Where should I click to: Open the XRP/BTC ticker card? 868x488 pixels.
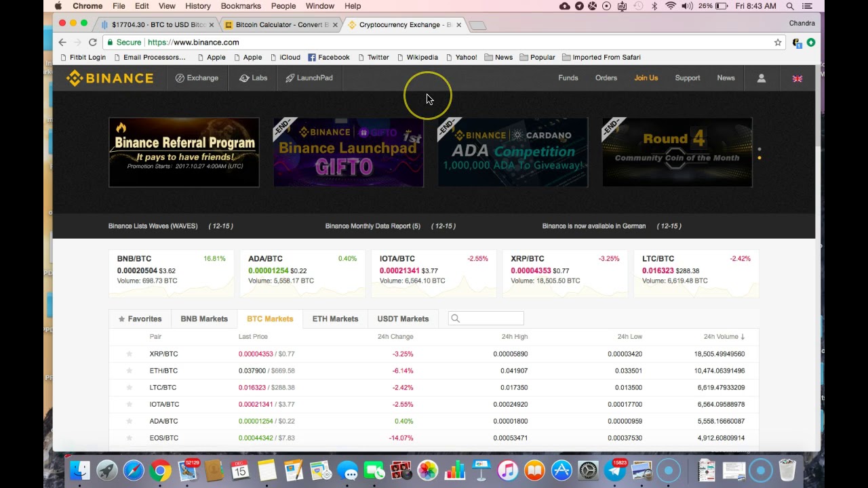pos(565,274)
